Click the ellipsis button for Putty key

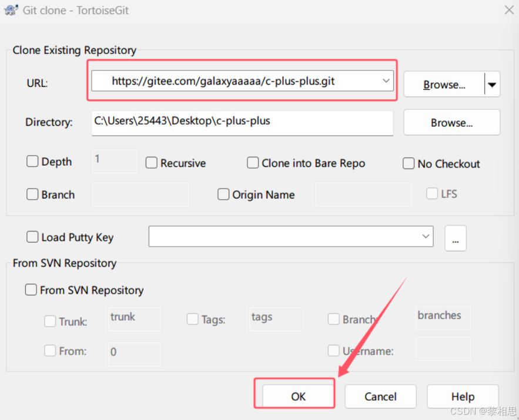click(x=456, y=238)
